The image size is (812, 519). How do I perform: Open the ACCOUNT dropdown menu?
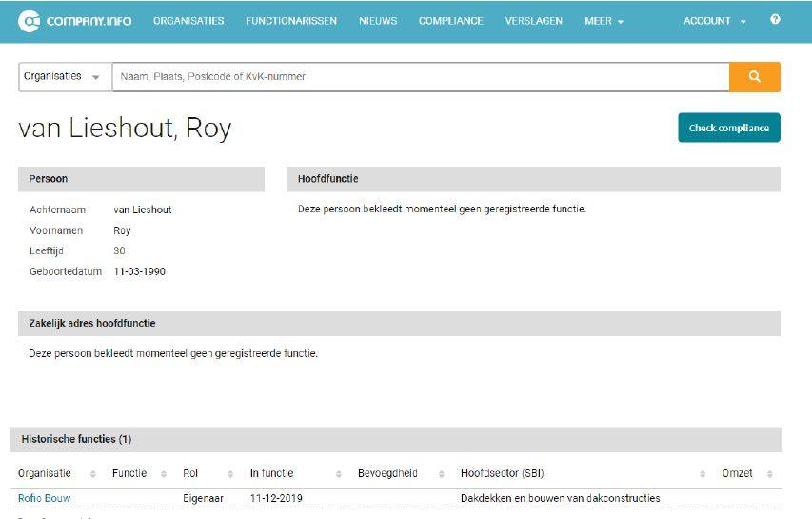tap(714, 21)
